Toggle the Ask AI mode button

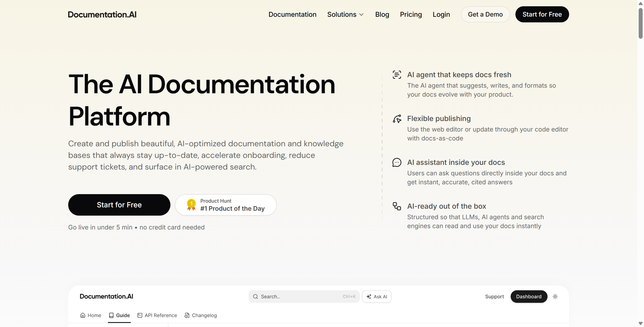377,296
